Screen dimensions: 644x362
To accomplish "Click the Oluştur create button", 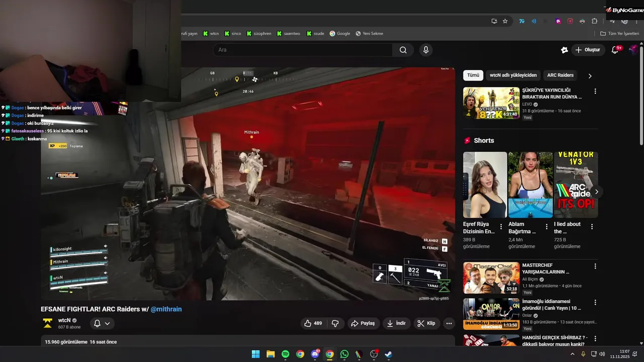I will click(588, 50).
